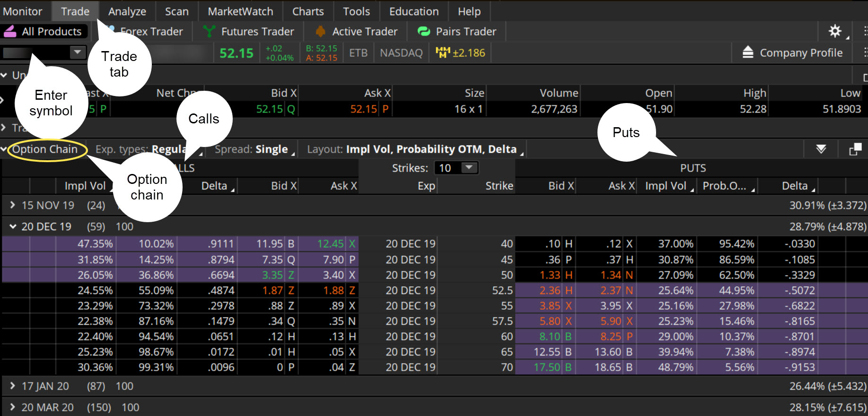868x416 pixels.
Task: Open the setup gear icon
Action: (x=835, y=31)
